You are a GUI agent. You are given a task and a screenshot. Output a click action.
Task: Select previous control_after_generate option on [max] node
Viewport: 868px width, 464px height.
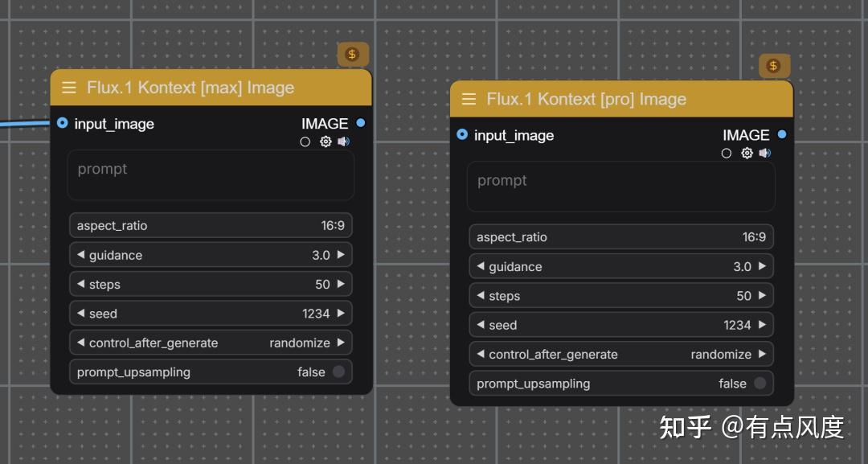pos(81,343)
